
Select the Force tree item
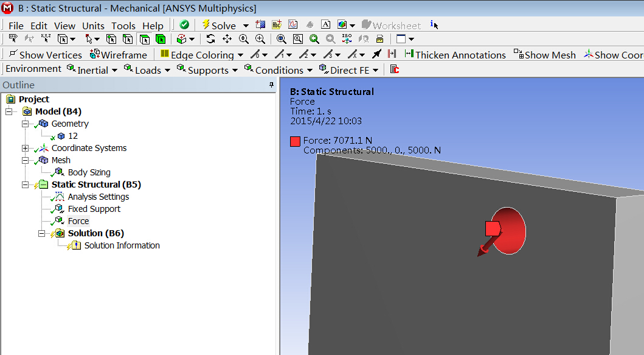tap(78, 221)
